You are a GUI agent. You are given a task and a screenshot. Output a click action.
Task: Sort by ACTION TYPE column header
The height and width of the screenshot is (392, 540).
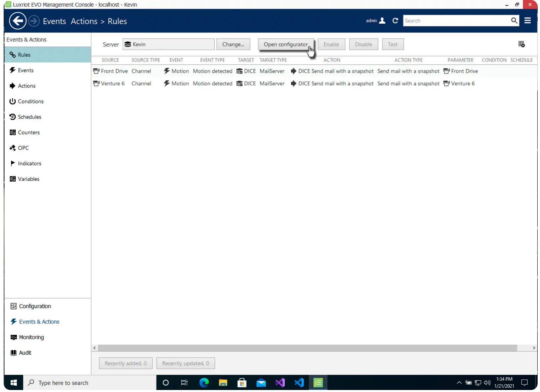409,60
